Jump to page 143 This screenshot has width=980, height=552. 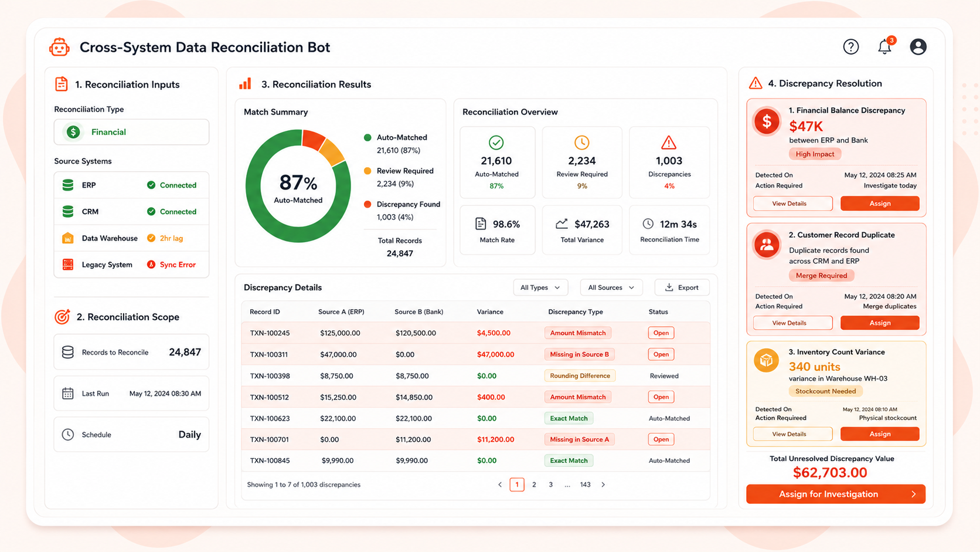click(585, 485)
